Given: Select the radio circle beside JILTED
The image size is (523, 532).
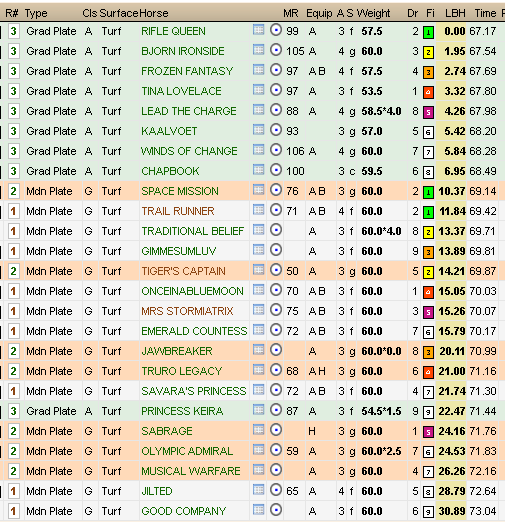Looking at the screenshot, I should [276, 490].
